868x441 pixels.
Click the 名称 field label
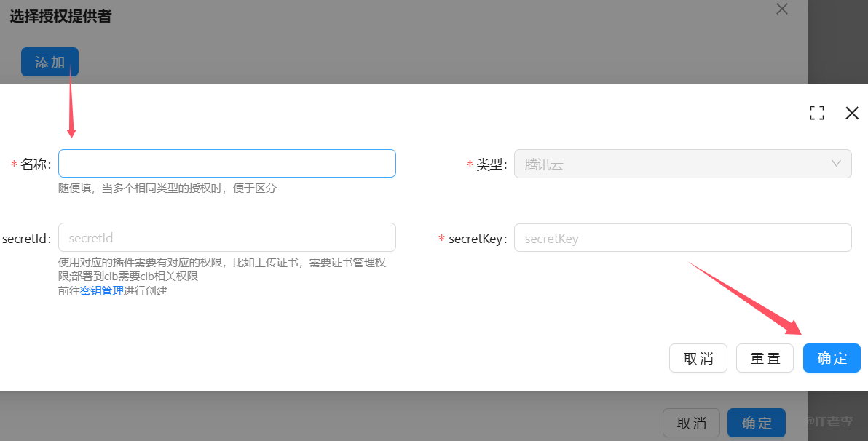tap(35, 164)
